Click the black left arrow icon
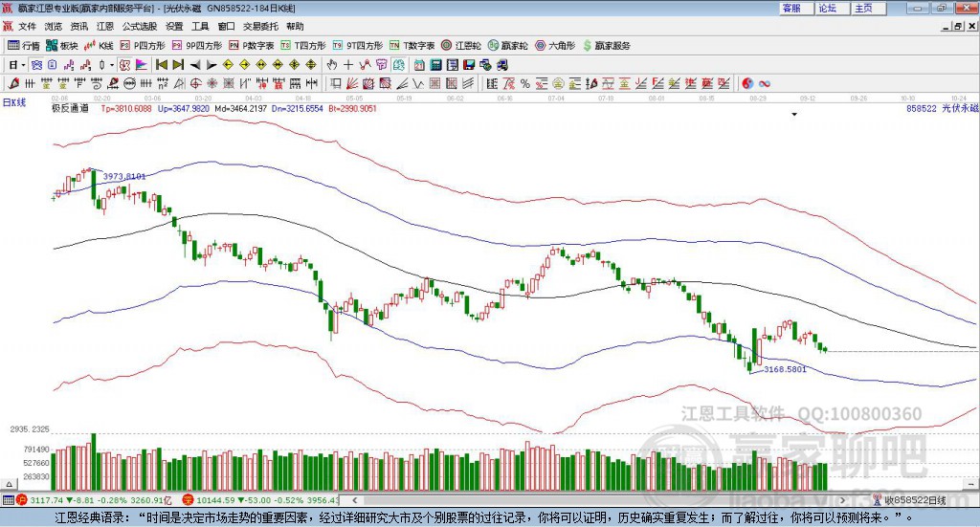Viewport: 980px width, 527px height. tap(195, 65)
